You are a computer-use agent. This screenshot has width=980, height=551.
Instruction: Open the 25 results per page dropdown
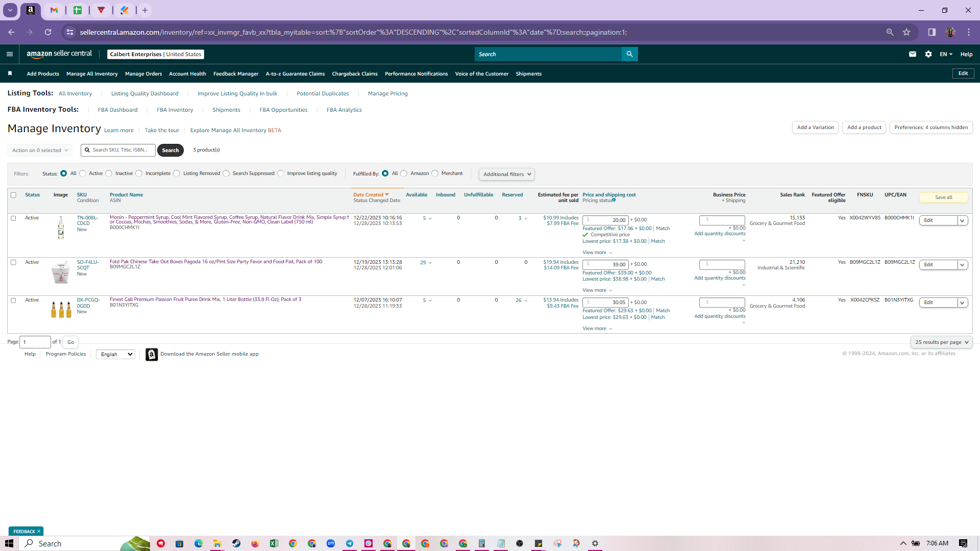click(941, 342)
